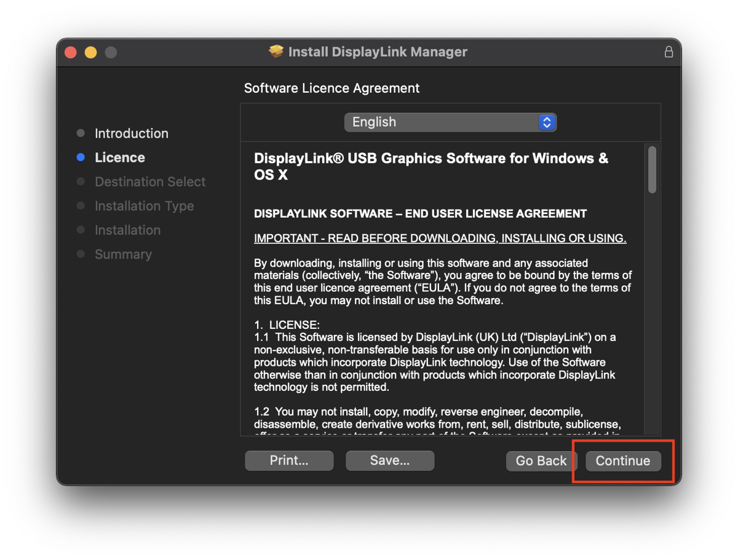738x560 pixels.
Task: Click the red close window button
Action: pos(71,52)
